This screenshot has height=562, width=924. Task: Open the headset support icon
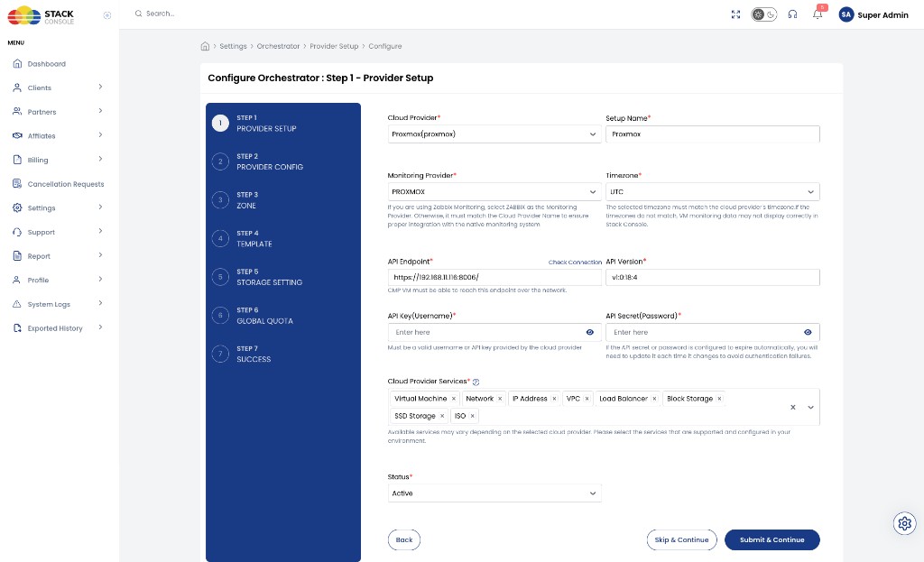[x=792, y=14]
